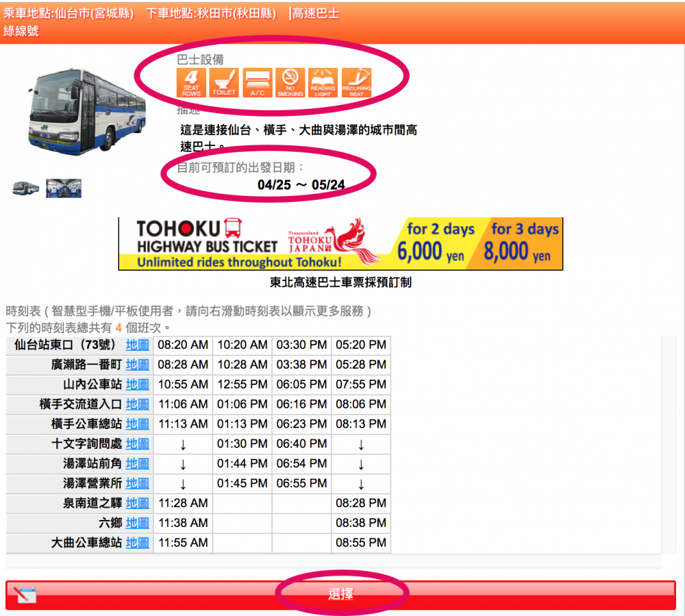Click the Reclining Seat equipment icon
This screenshot has width=685, height=616.
click(356, 83)
